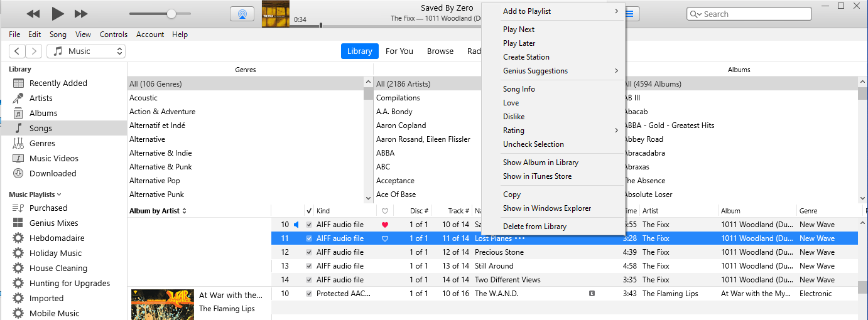Open Hunting for Upgrades smart playlist

pos(69,283)
